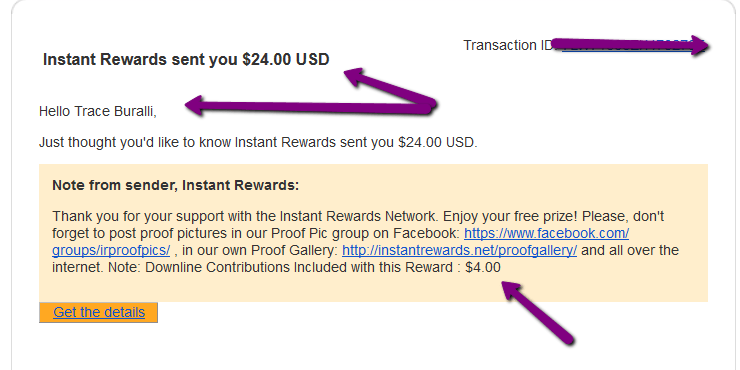Click the $4.00 downline contribution amount
Image resolution: width=740 pixels, height=370 pixels.
483,268
